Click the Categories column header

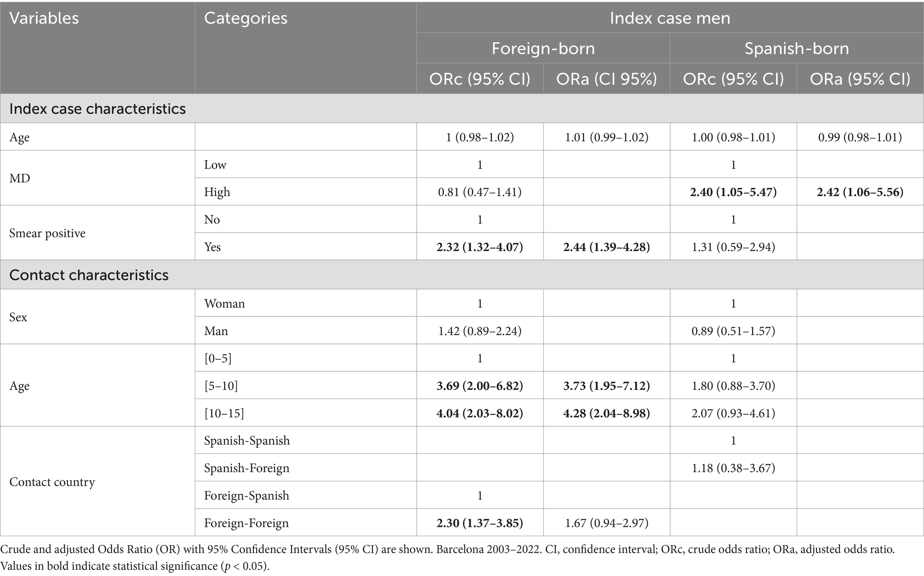click(x=245, y=19)
